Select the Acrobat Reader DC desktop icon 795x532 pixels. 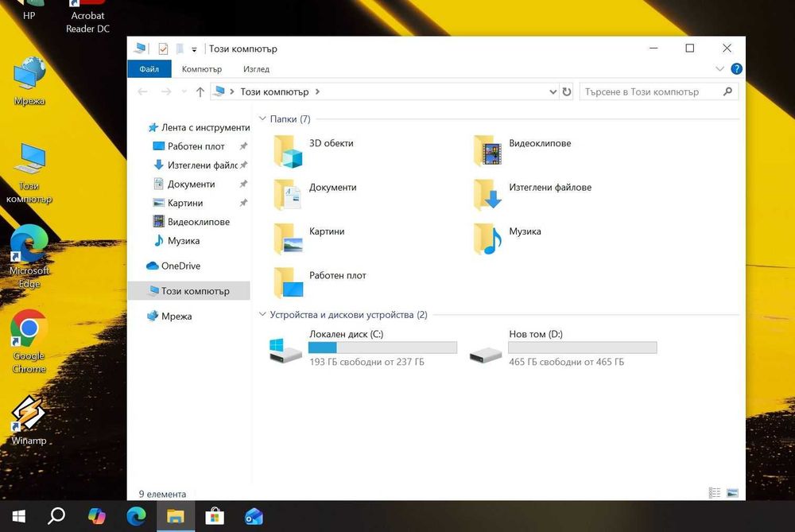tap(87, 16)
